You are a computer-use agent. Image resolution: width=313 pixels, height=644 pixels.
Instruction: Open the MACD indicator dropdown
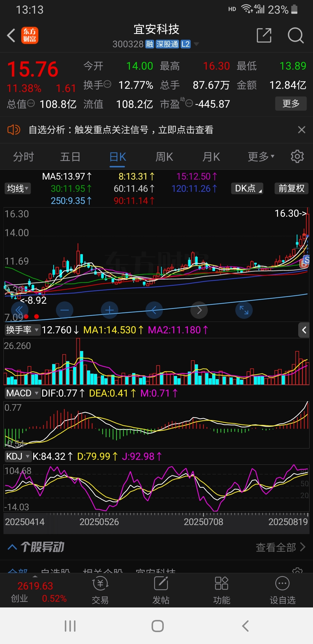pyautogui.click(x=22, y=393)
